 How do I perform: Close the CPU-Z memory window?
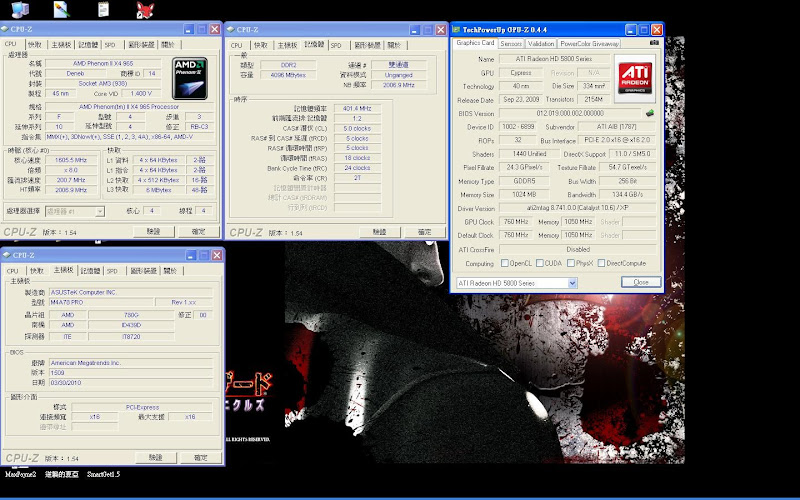point(441,30)
